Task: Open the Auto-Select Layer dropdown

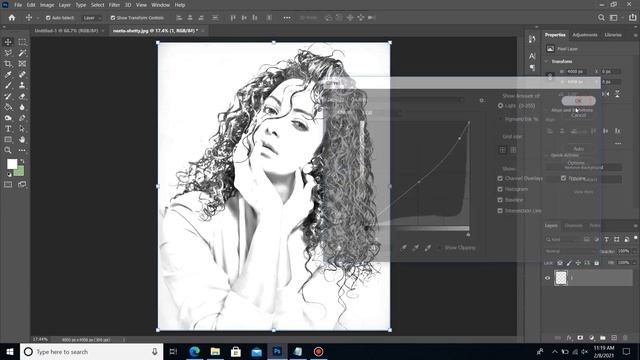Action: click(x=92, y=18)
